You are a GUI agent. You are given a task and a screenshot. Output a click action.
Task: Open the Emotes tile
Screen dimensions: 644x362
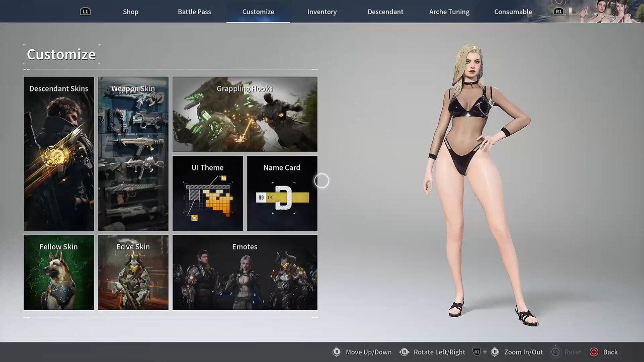245,273
